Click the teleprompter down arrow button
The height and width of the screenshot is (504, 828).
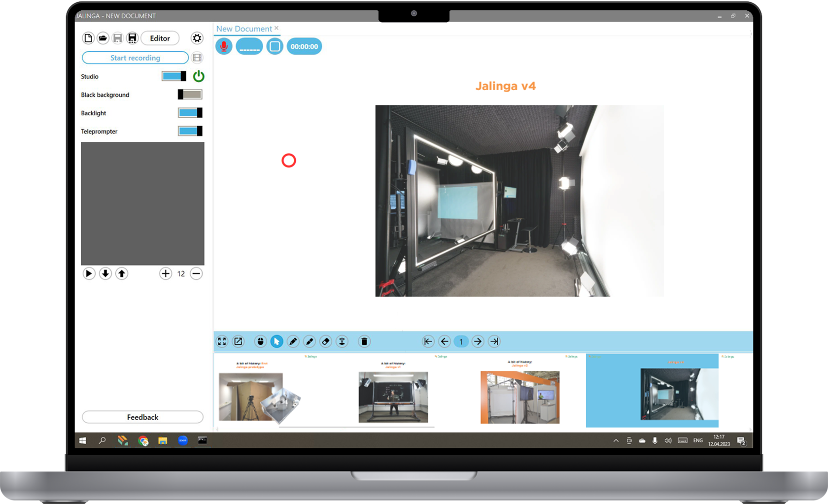click(105, 273)
